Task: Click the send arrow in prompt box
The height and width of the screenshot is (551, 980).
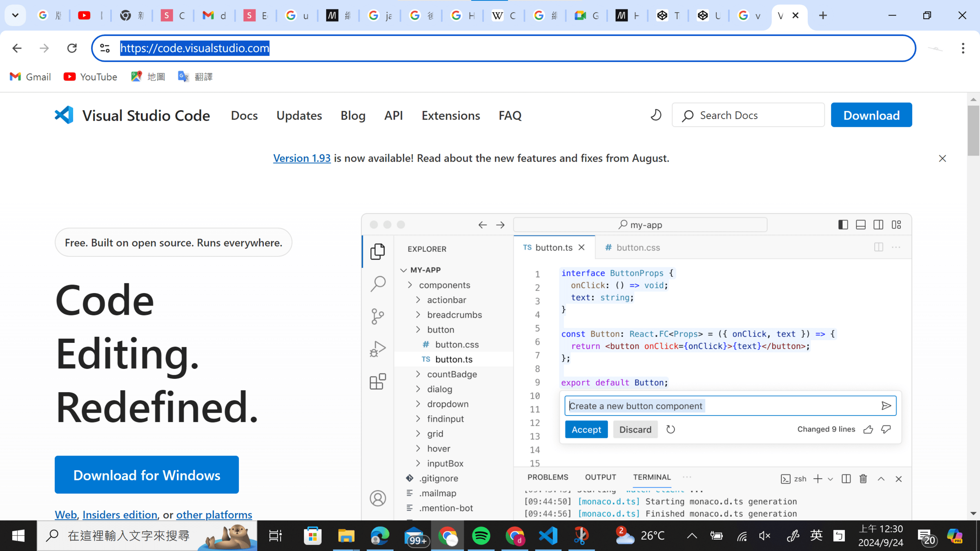Action: [x=886, y=406]
